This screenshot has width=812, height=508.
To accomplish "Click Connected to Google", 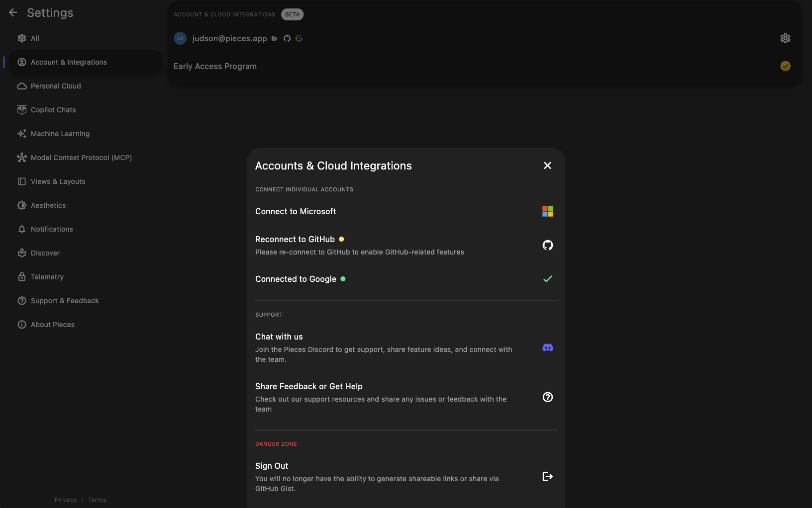I will 406,279.
